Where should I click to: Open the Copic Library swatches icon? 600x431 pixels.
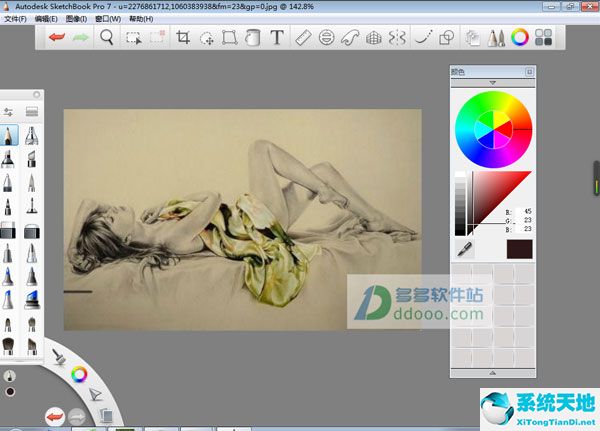pos(543,38)
